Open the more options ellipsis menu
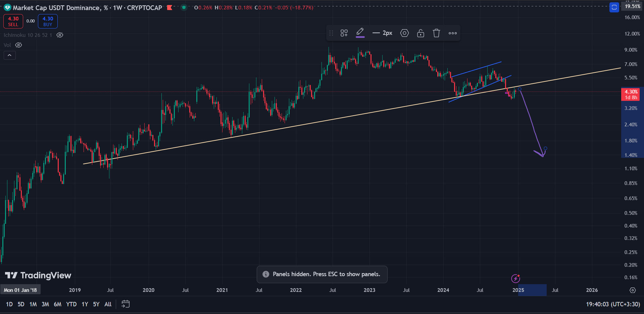Image resolution: width=644 pixels, height=314 pixels. coord(453,33)
